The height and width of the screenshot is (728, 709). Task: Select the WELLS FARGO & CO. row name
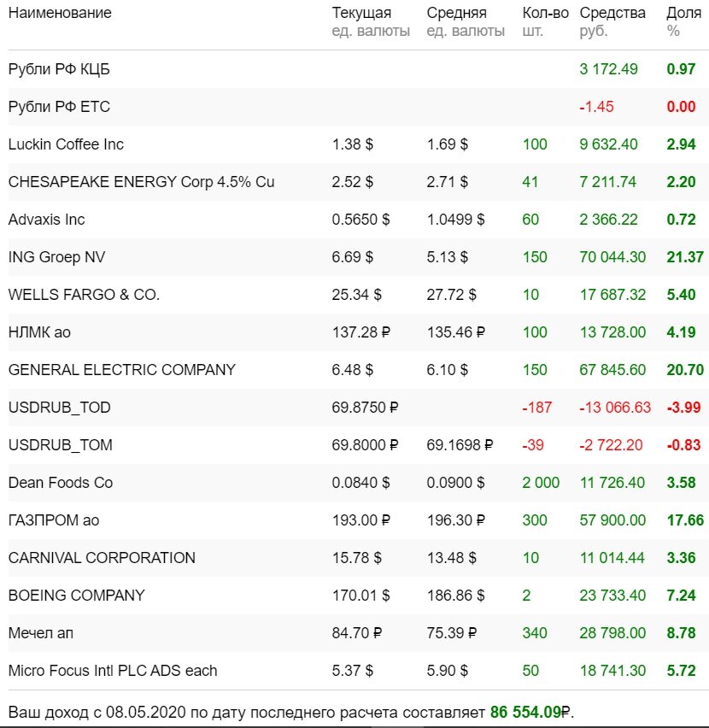click(x=84, y=295)
